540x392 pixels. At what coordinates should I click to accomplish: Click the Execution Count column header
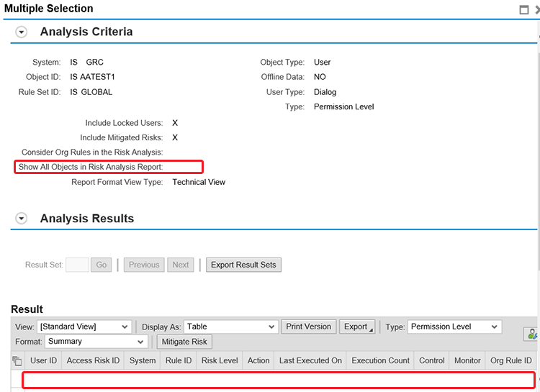[380, 361]
